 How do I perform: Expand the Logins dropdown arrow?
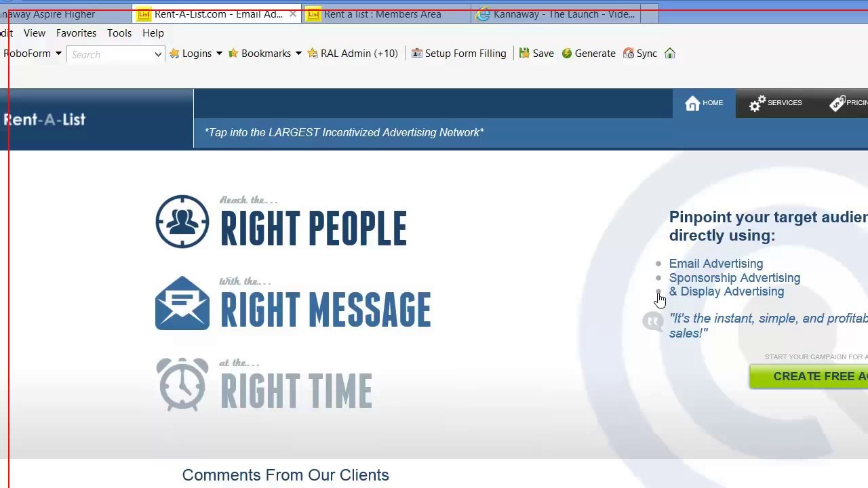click(219, 54)
